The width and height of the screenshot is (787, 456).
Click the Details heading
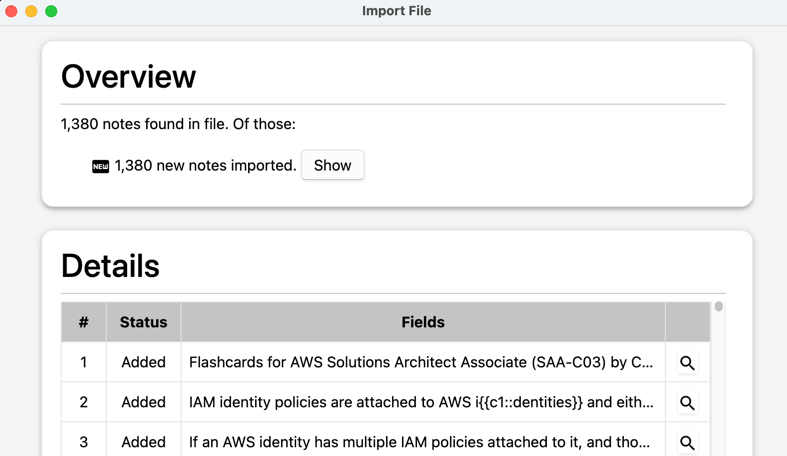(x=110, y=266)
